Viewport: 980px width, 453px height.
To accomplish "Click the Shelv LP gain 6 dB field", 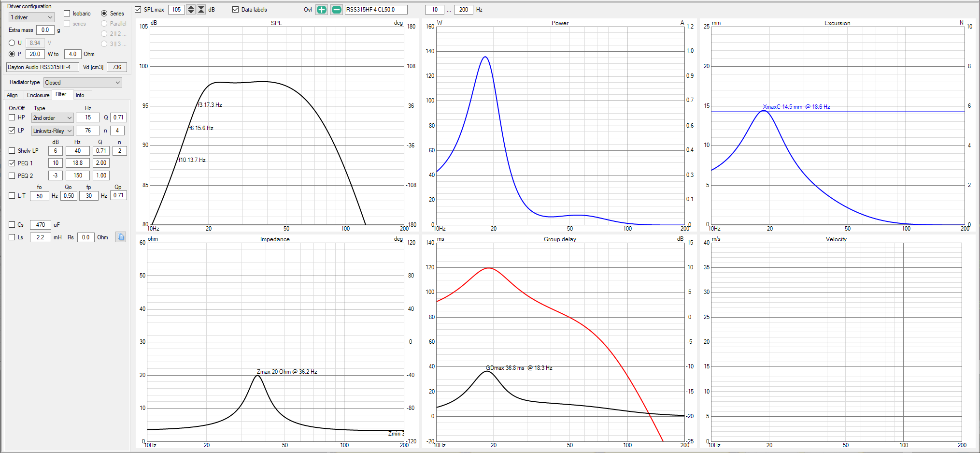I will (56, 151).
